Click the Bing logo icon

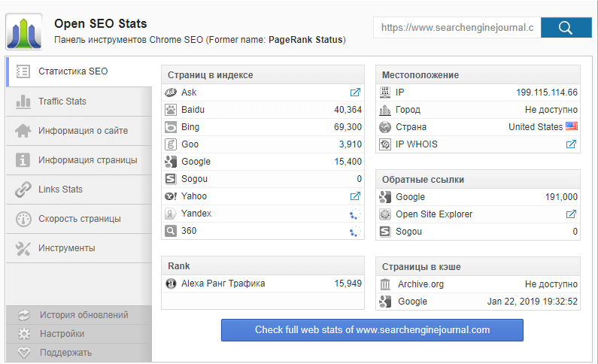coord(171,127)
